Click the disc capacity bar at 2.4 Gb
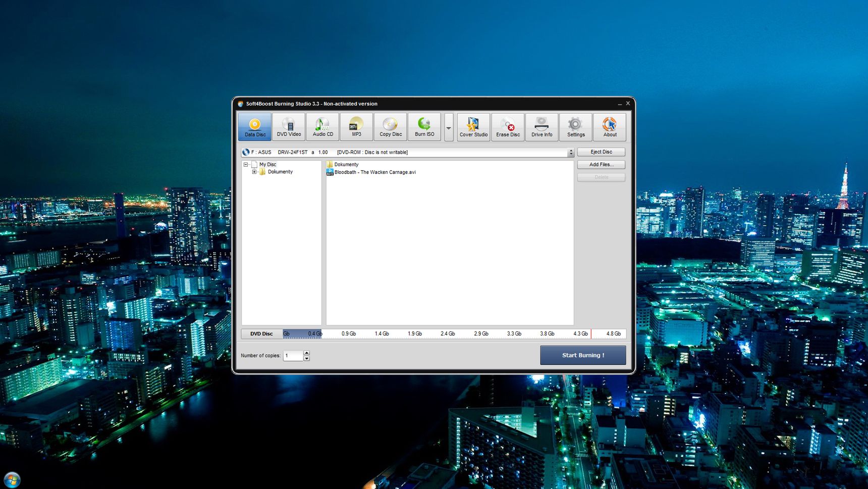 tap(448, 334)
